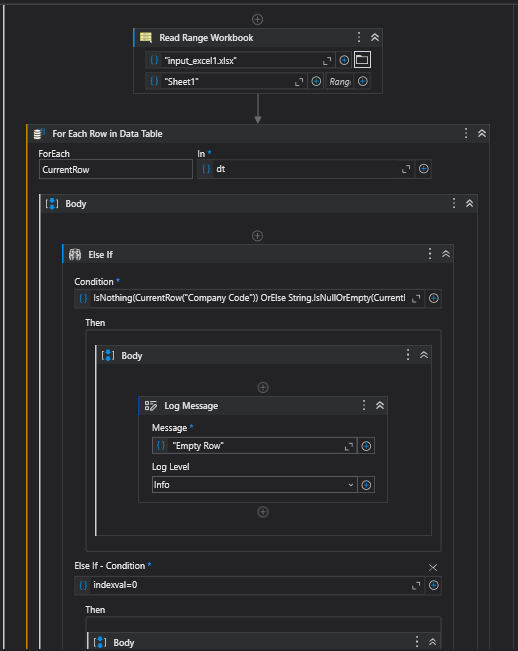Open the options menu of For Each Row
Image resolution: width=518 pixels, height=651 pixels.
[466, 133]
